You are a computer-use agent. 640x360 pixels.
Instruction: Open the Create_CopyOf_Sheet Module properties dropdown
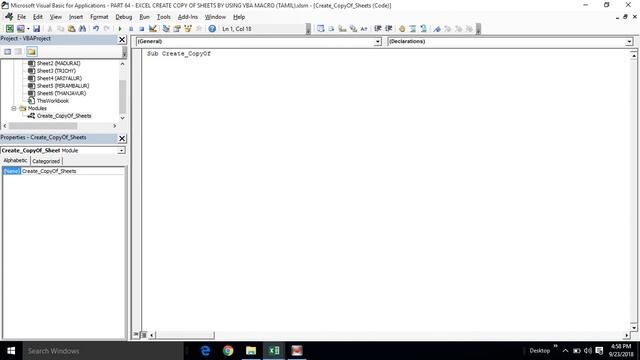pos(121,151)
